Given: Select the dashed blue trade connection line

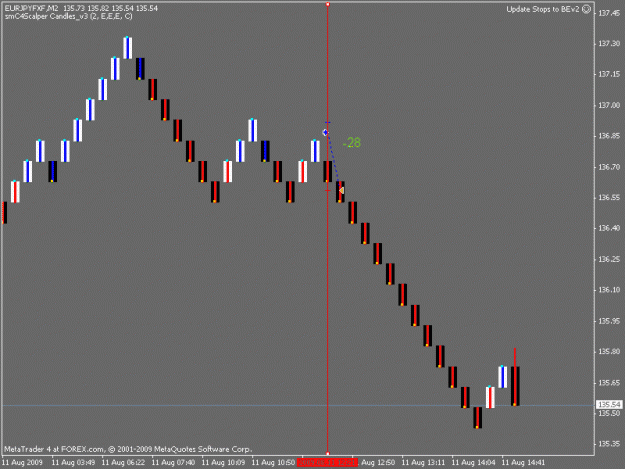Looking at the screenshot, I should 333,161.
